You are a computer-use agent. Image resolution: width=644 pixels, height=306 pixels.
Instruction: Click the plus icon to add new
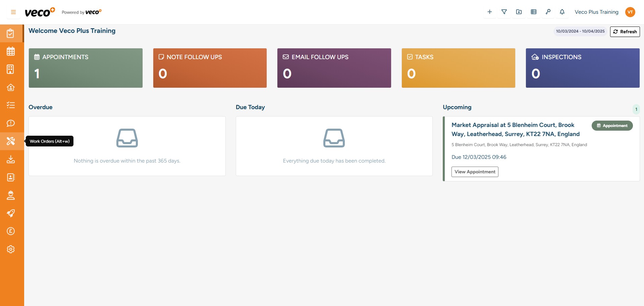point(490,12)
